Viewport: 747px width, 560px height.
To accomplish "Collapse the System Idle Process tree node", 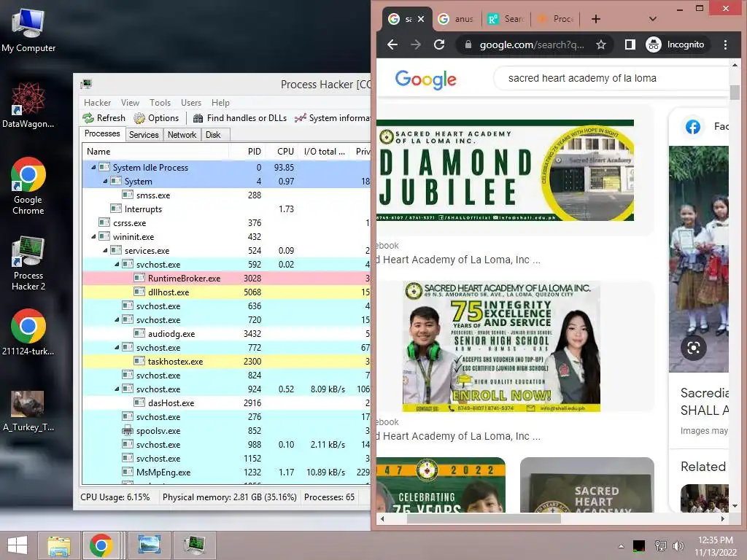I will [x=93, y=168].
